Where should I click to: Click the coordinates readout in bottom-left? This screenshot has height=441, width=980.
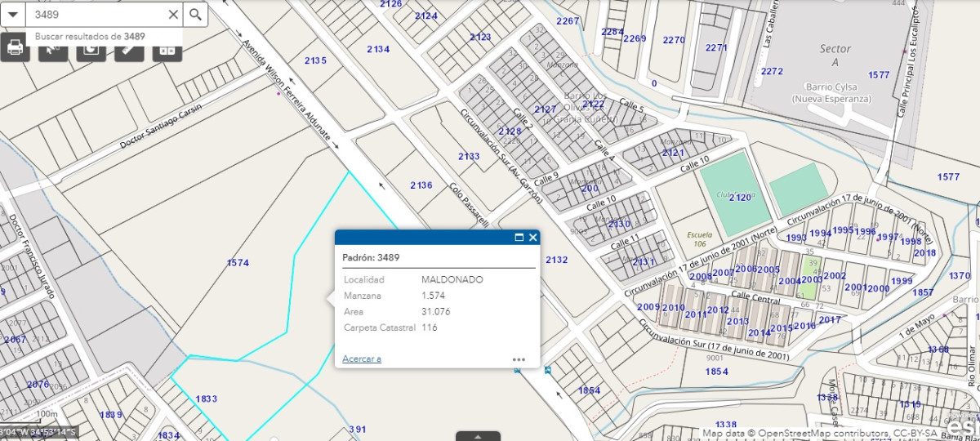[x=38, y=431]
